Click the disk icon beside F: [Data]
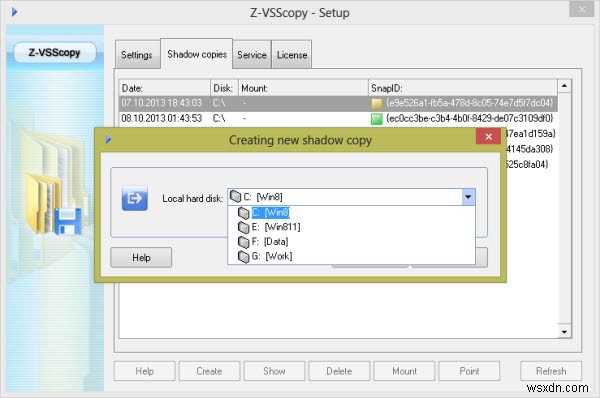The width and height of the screenshot is (600, 398). [243, 242]
